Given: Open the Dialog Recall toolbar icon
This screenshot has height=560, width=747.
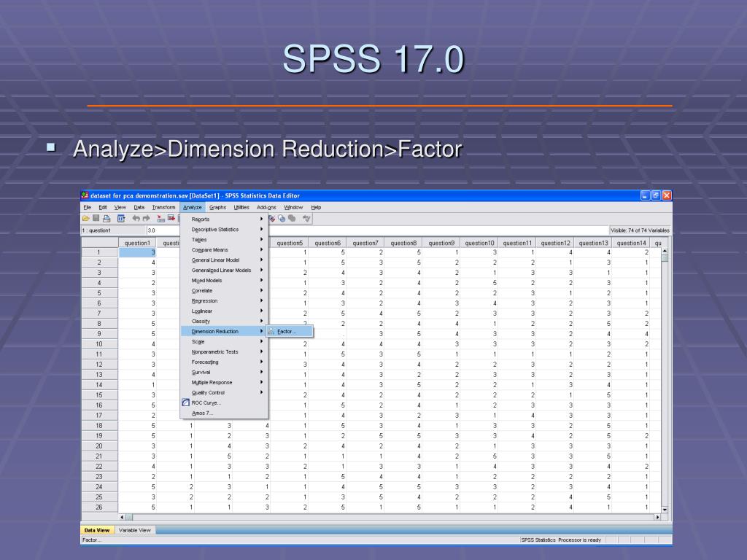Looking at the screenshot, I should tap(121, 219).
